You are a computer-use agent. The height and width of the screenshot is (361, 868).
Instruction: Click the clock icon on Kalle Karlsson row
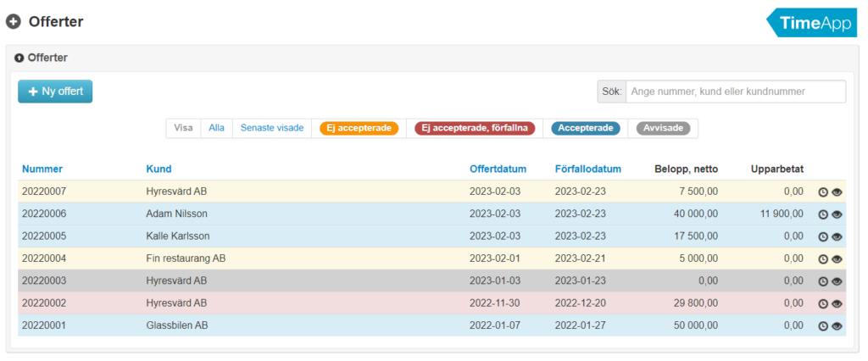pos(822,237)
